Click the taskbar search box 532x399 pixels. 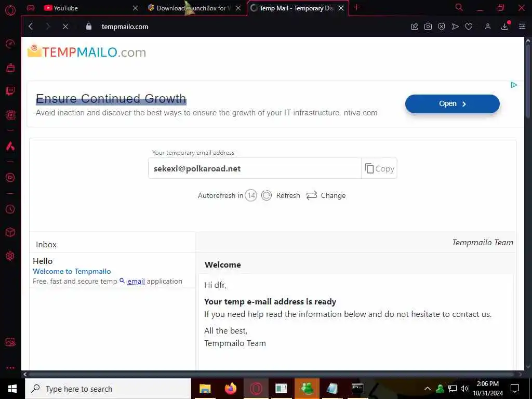(108, 389)
